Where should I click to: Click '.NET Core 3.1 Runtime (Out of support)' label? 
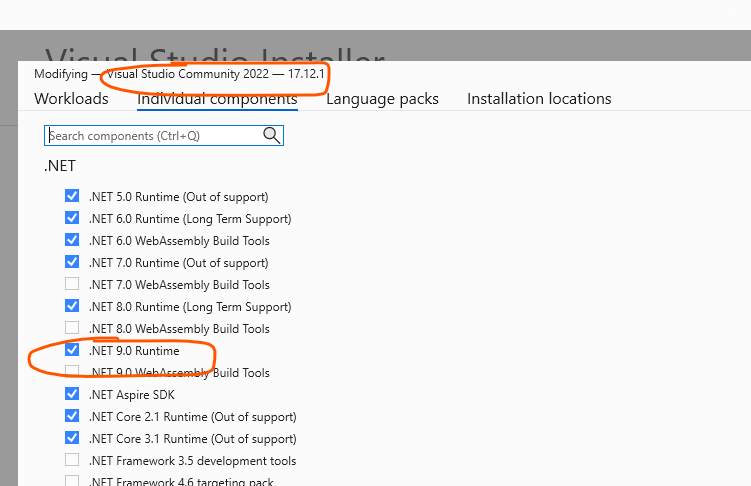[x=193, y=439]
